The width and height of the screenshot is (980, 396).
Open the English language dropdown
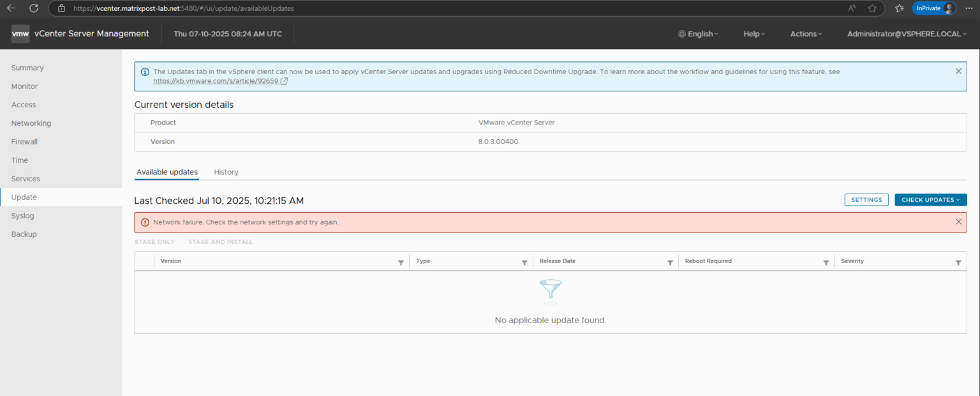click(x=698, y=33)
